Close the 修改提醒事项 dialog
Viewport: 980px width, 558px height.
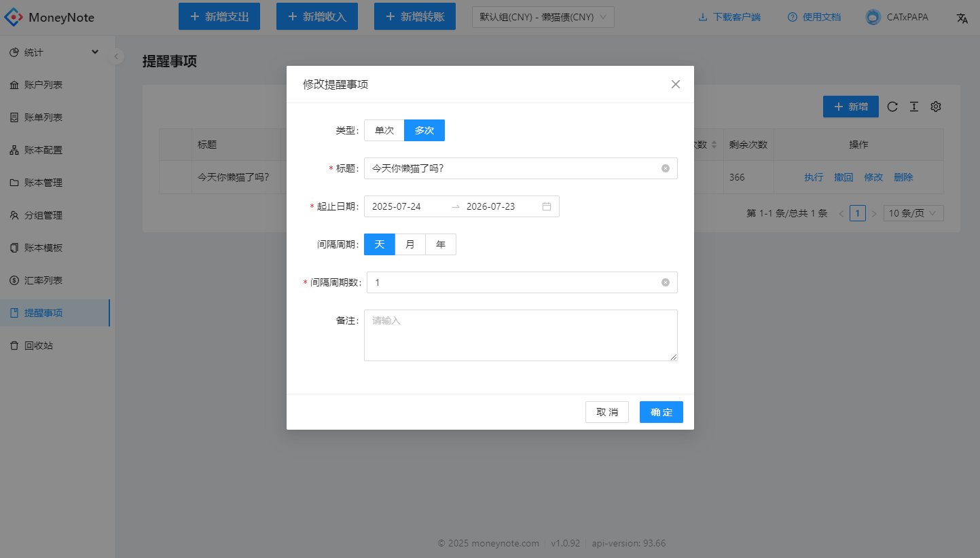676,84
